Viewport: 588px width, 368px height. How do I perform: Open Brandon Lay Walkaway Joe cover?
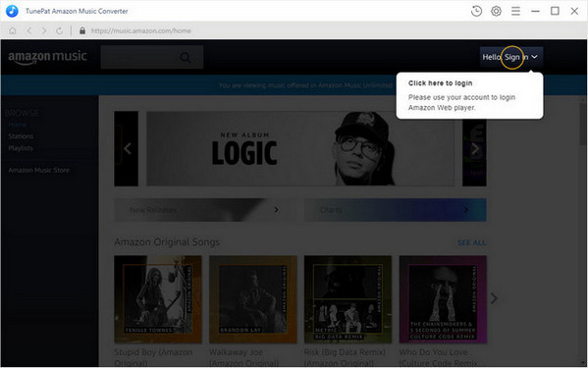[x=253, y=299]
